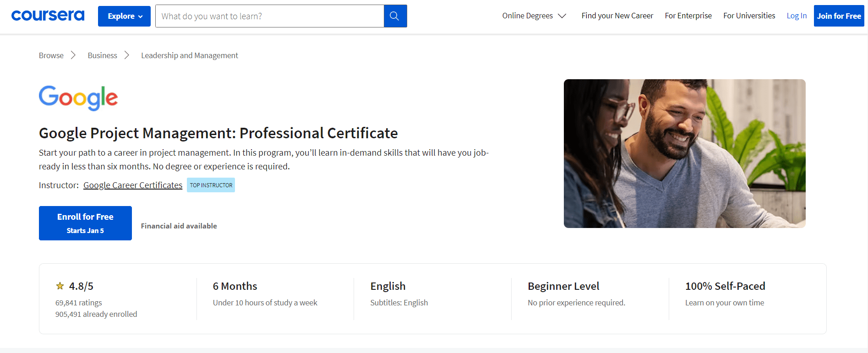Click 'Learn on your own time' text
This screenshot has height=353, width=868.
pos(725,303)
